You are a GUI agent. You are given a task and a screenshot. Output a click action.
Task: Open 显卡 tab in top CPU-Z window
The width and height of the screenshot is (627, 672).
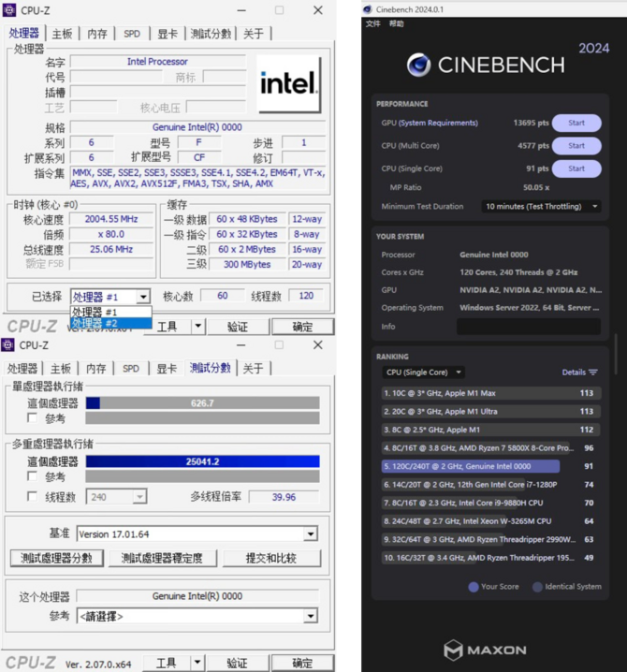pyautogui.click(x=168, y=34)
